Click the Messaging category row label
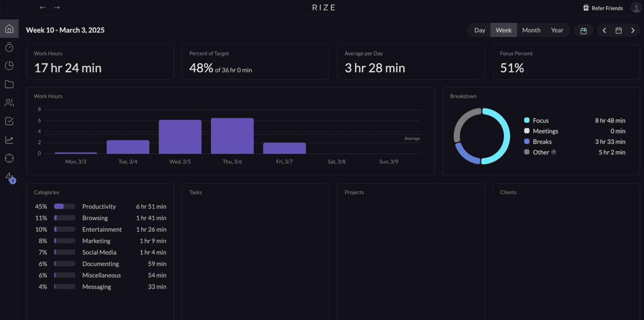The image size is (644, 320). (97, 287)
